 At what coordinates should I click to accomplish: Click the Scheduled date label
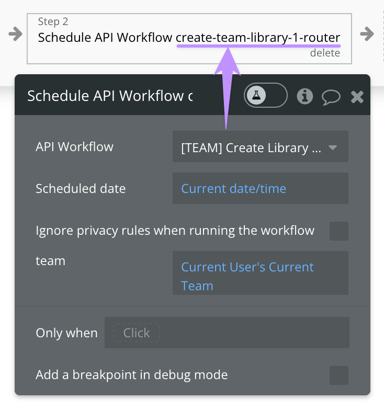pos(81,189)
